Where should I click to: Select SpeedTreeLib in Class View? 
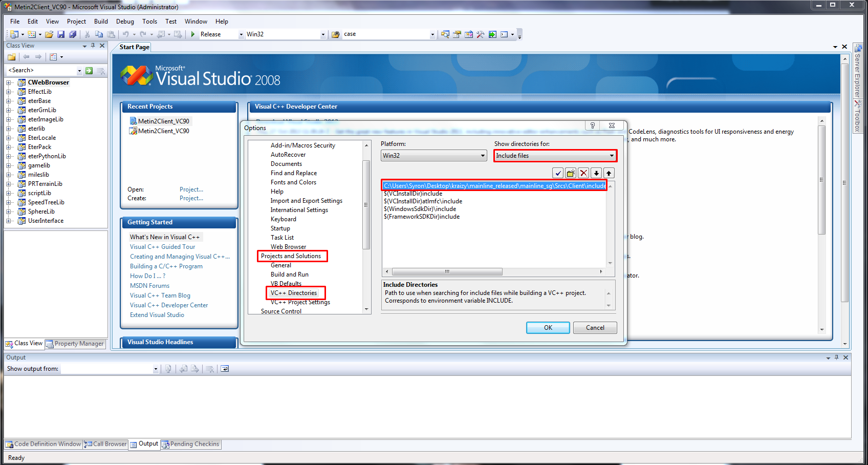click(46, 202)
